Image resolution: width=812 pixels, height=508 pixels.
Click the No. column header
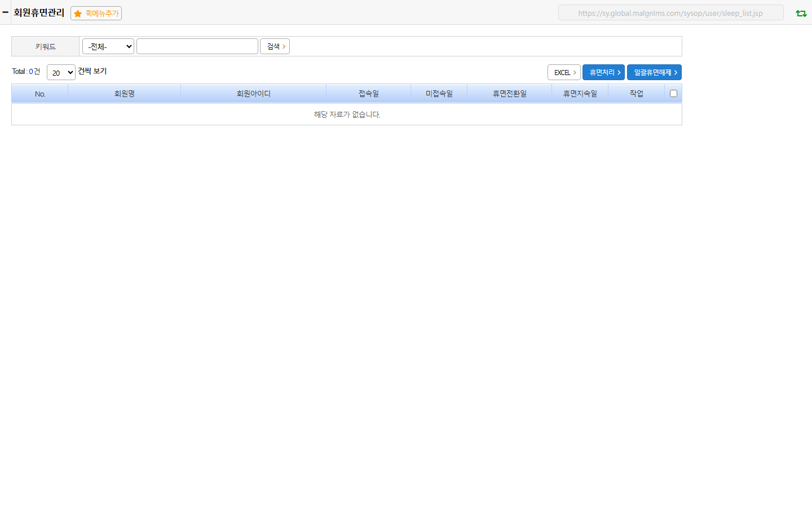point(40,94)
